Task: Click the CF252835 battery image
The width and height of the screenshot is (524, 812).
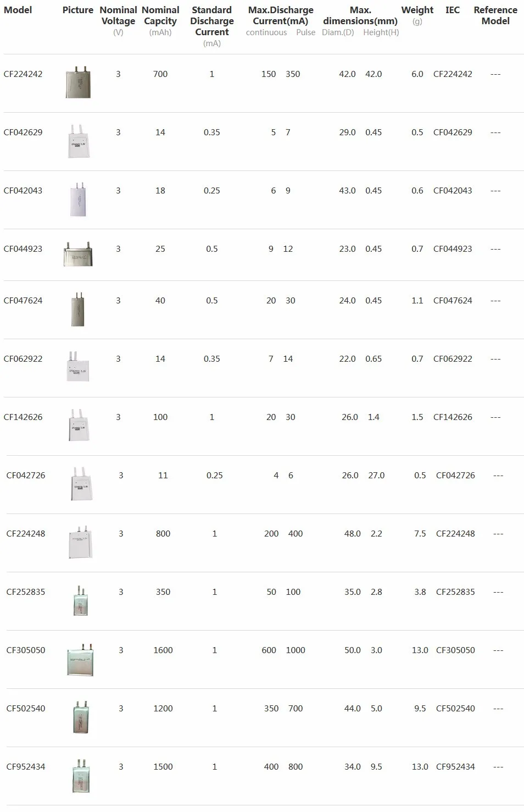Action: point(80,601)
